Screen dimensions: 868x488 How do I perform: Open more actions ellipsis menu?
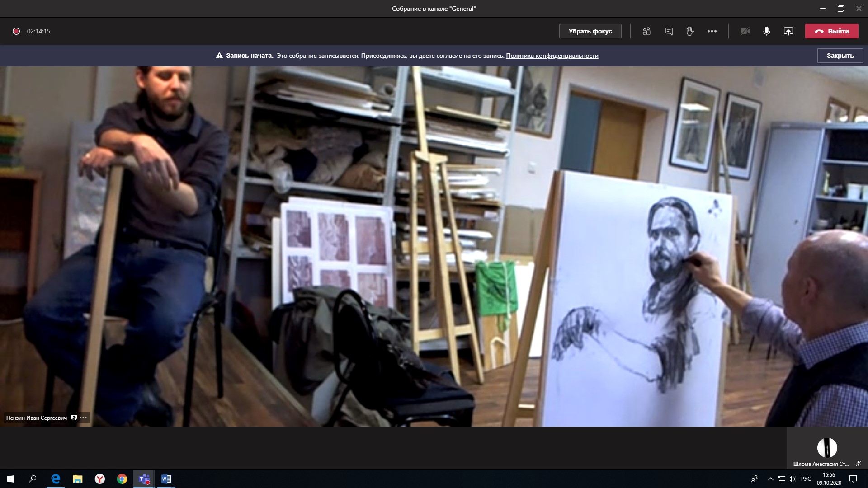coord(712,31)
